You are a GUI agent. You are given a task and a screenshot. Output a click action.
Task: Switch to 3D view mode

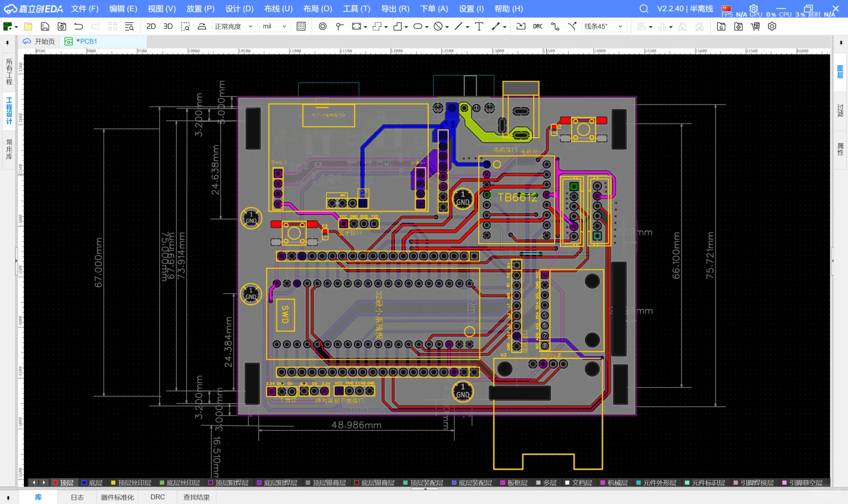click(168, 27)
